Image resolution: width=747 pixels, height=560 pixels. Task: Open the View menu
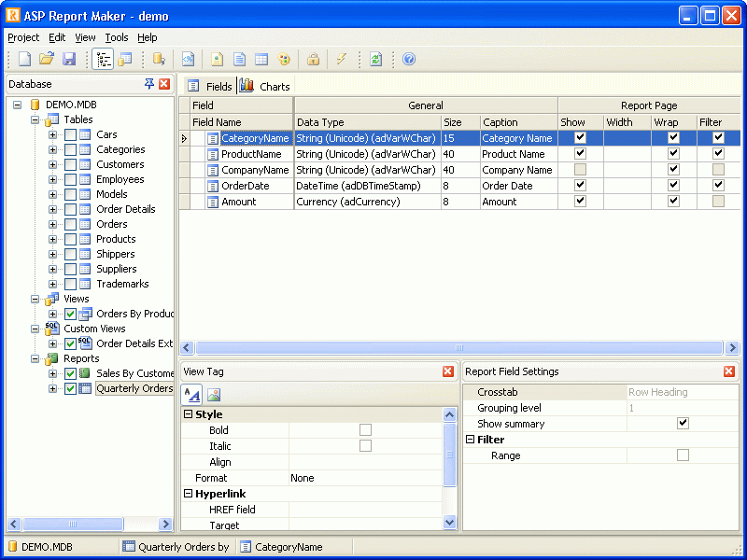pos(85,37)
